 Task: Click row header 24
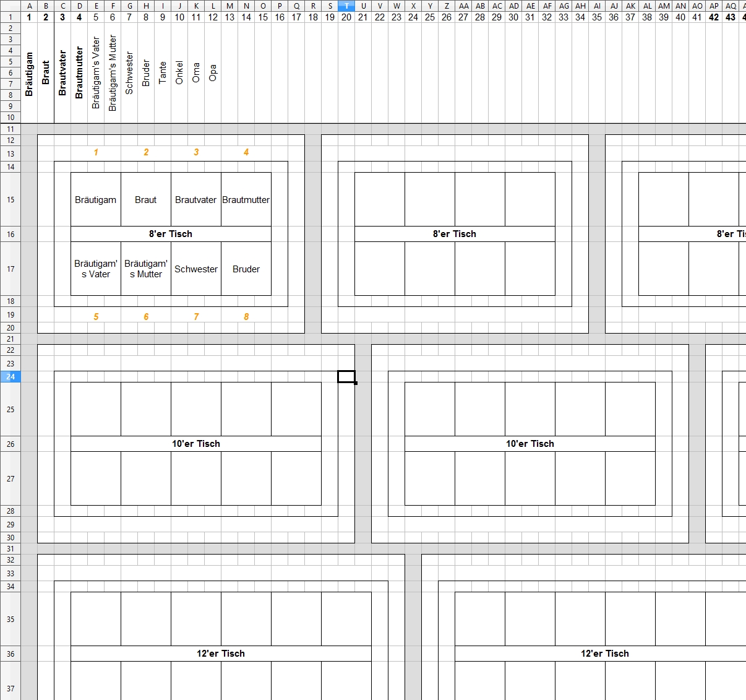point(11,376)
